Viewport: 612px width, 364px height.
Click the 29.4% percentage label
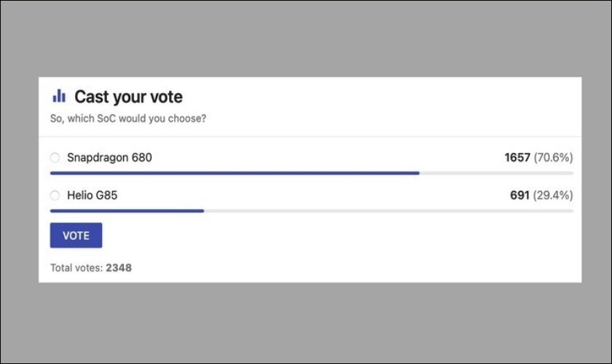coord(554,195)
